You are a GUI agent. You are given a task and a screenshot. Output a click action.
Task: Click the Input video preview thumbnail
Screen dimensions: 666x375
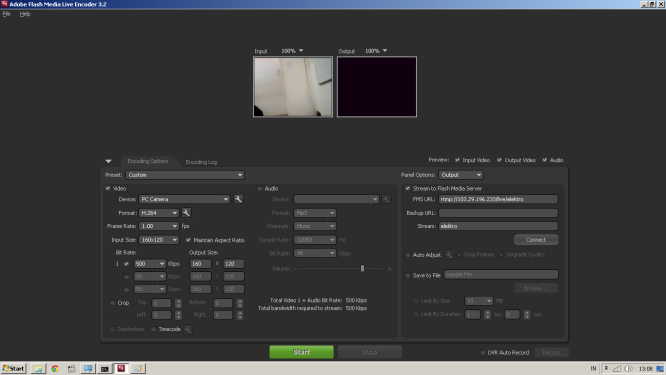[293, 87]
